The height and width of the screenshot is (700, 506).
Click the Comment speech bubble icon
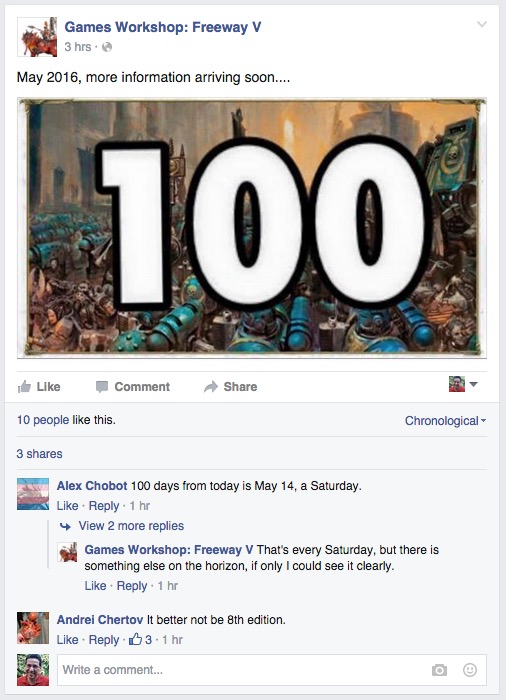point(102,387)
